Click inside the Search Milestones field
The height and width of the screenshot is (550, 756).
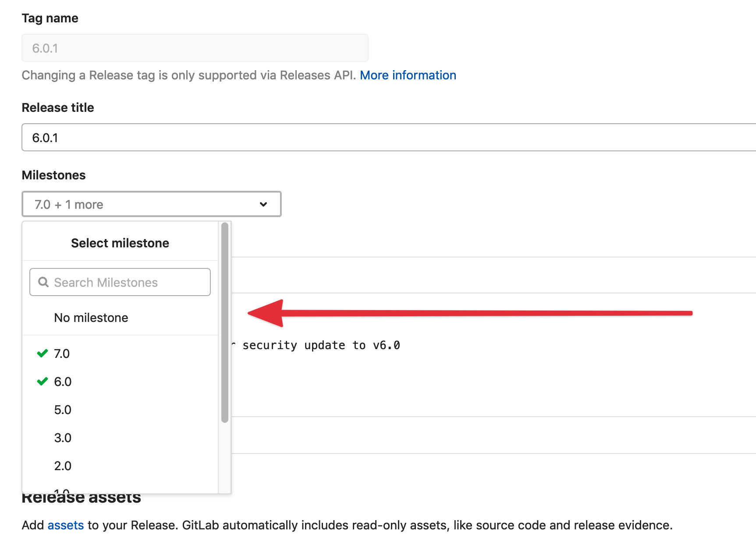click(x=120, y=282)
